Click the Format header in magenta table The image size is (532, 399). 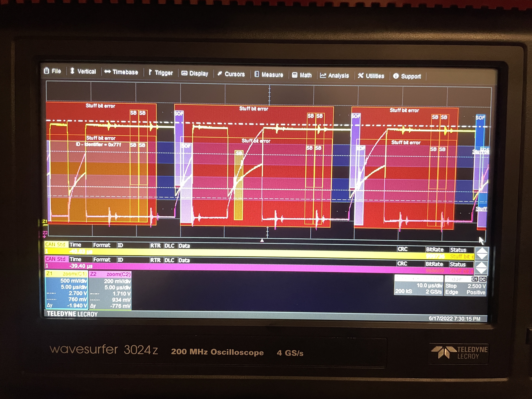point(102,260)
